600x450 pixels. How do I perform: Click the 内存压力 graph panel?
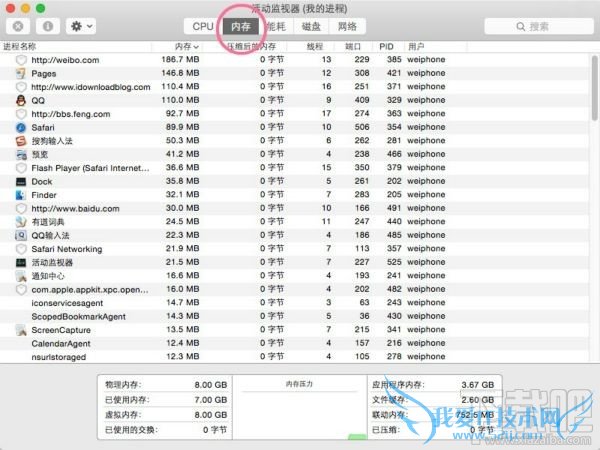pos(300,408)
